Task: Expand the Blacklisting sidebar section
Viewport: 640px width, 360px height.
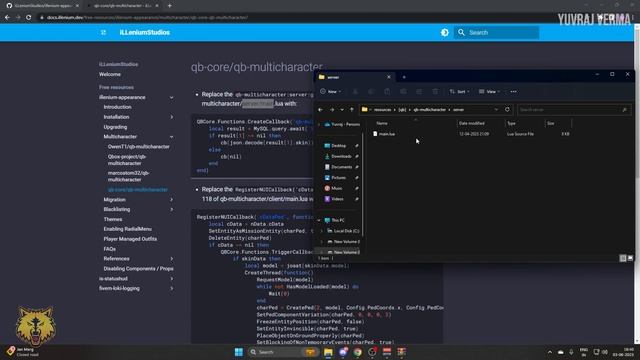Action: point(171,209)
